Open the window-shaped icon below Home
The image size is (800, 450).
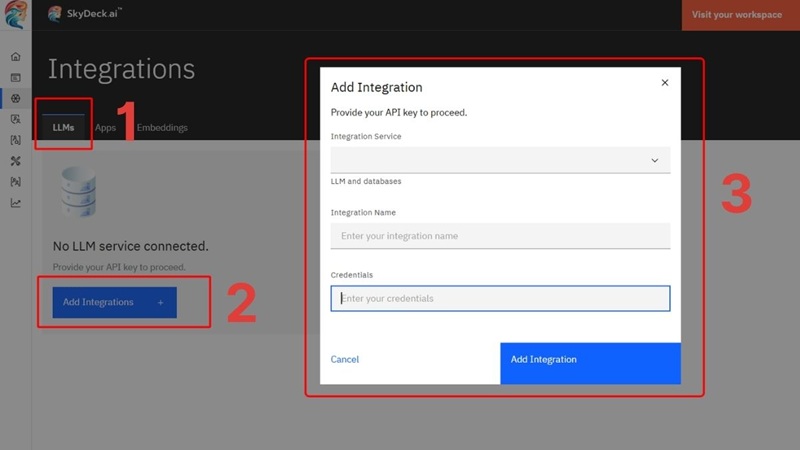pyautogui.click(x=15, y=77)
